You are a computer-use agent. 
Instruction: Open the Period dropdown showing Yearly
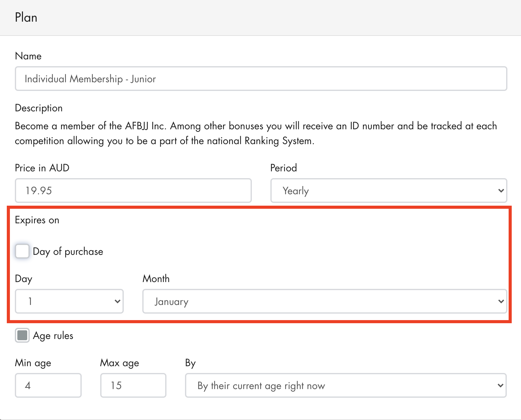point(389,191)
